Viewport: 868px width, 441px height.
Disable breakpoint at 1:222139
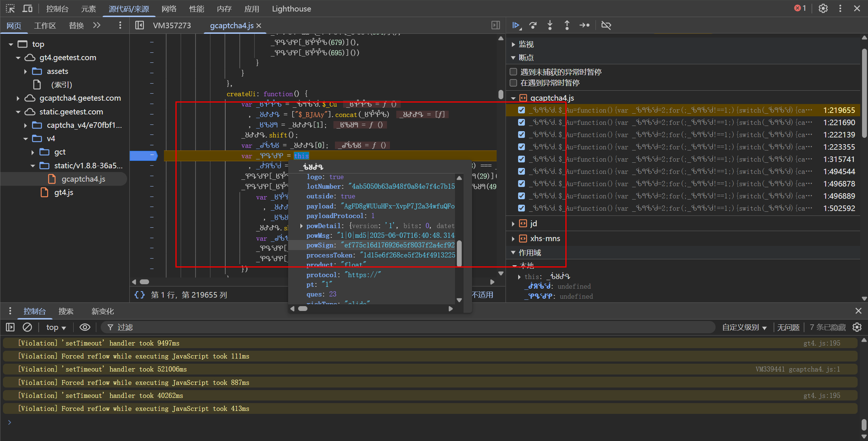point(522,134)
